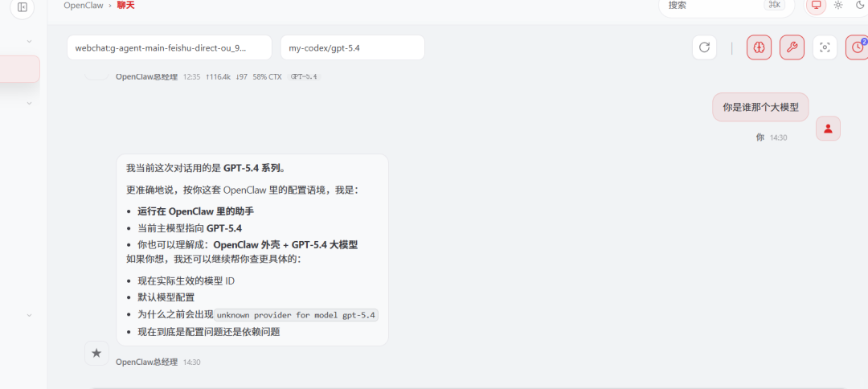The width and height of the screenshot is (868, 389).
Task: Open the my-codex/gpt-5.4 model dropdown
Action: [353, 47]
